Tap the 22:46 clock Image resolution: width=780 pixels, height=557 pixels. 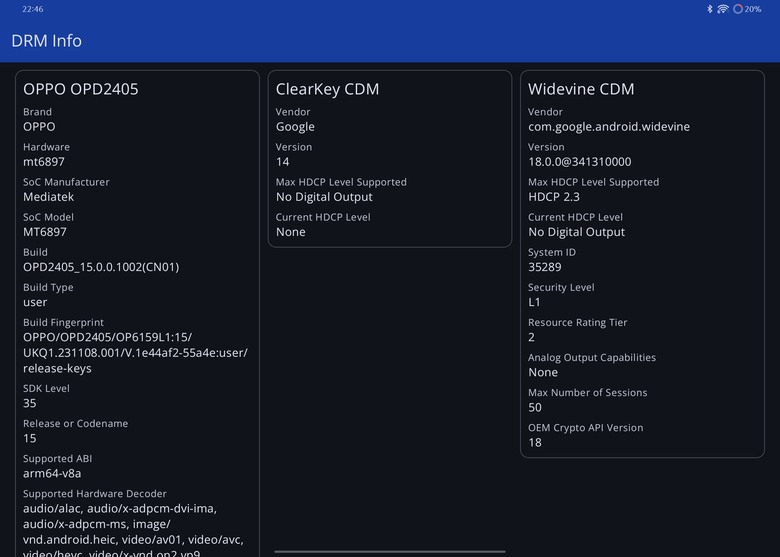tap(32, 9)
